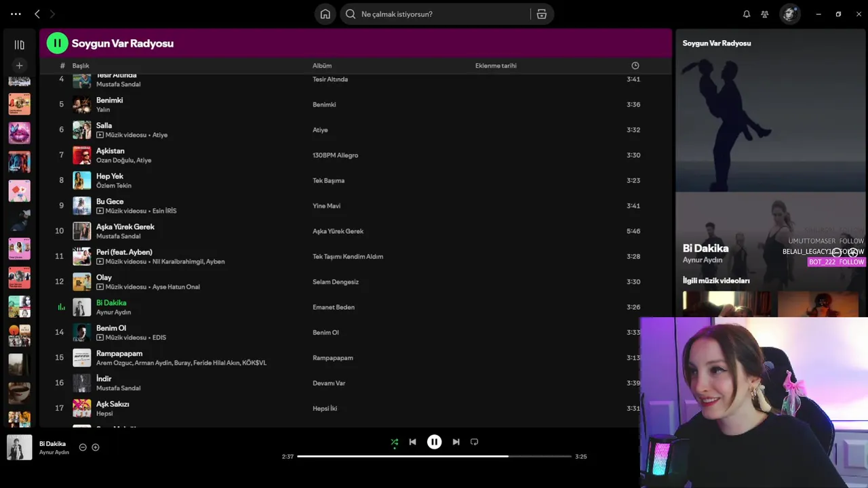868x488 pixels.
Task: Click the search magnifier icon
Action: pos(351,14)
